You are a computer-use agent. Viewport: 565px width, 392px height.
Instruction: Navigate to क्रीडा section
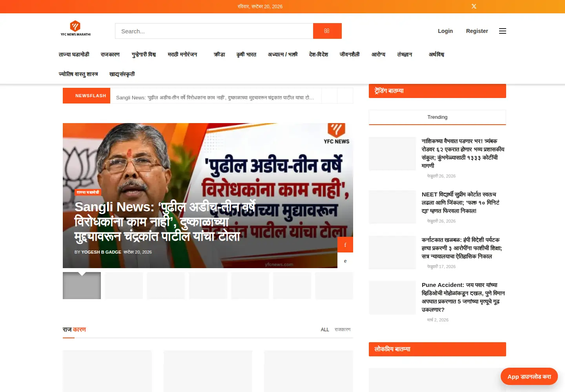219,54
